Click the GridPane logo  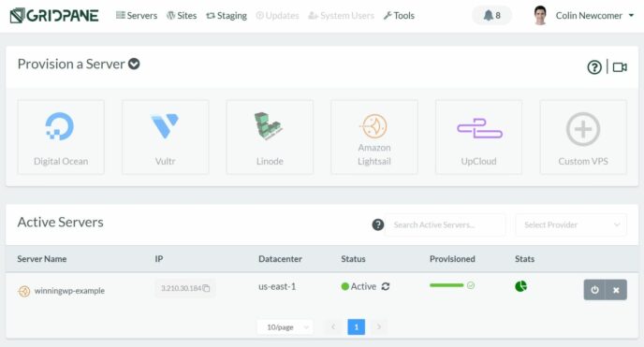(54, 16)
